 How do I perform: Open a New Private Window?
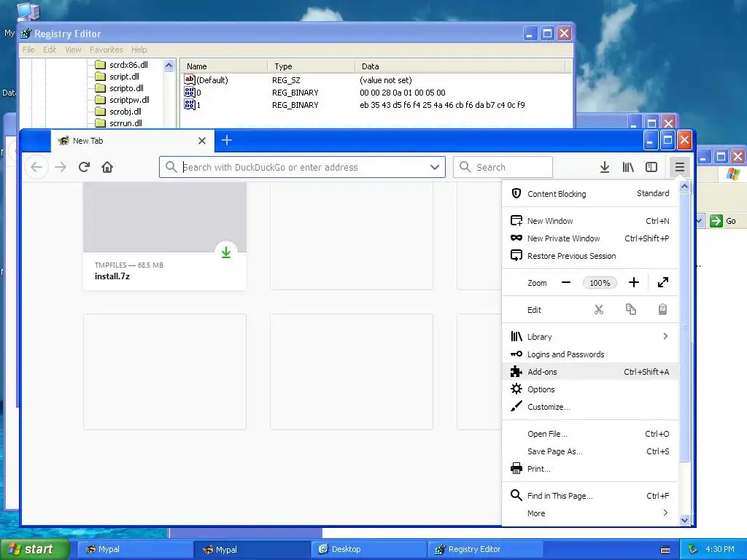(589, 238)
